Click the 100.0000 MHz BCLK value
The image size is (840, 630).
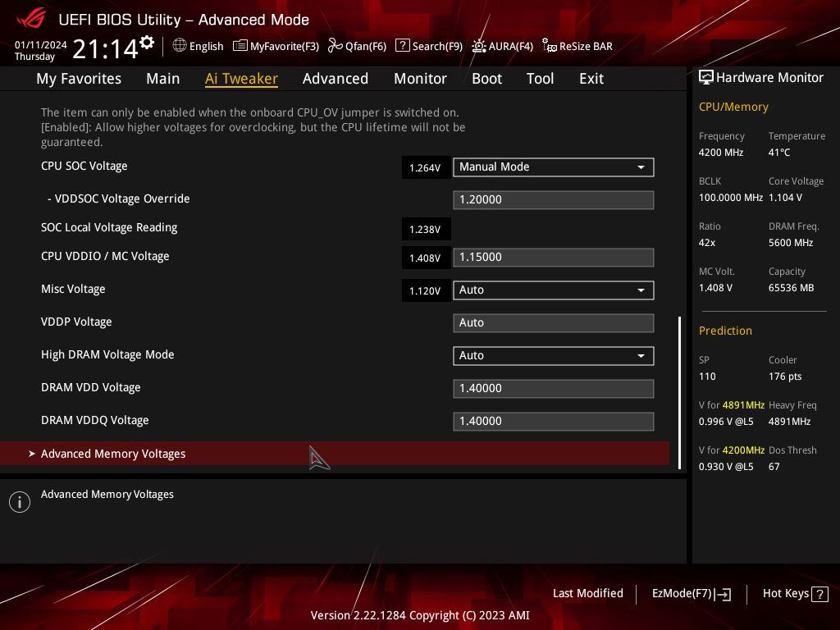coord(731,198)
